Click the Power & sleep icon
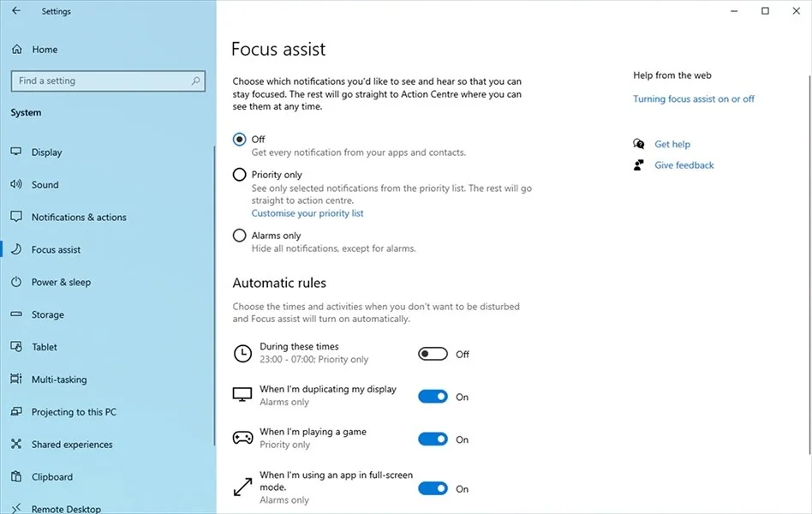The width and height of the screenshot is (812, 514). click(x=15, y=282)
